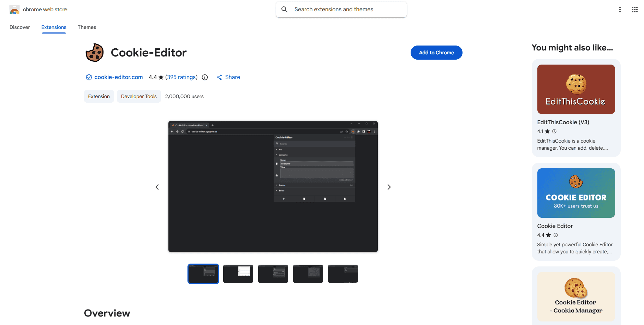Click the info icon beside Cookie Editor rating
Screen dimensions: 644x325
(x=556, y=235)
